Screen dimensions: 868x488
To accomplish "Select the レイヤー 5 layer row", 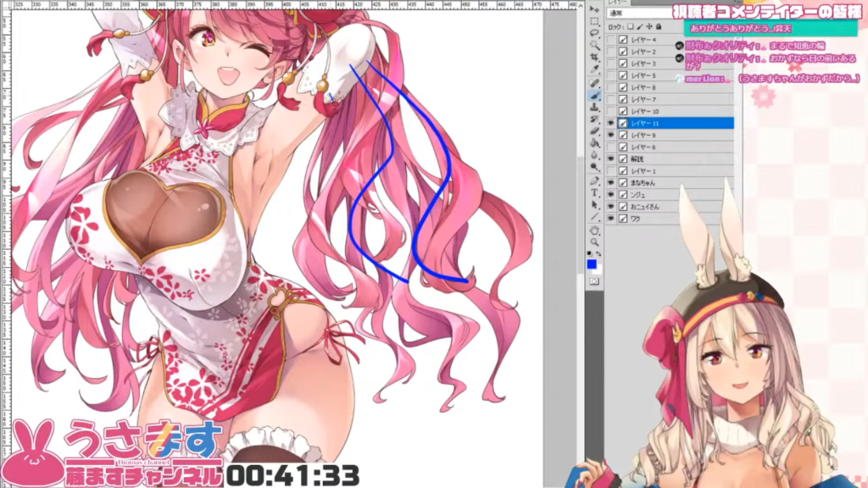I will 670,75.
